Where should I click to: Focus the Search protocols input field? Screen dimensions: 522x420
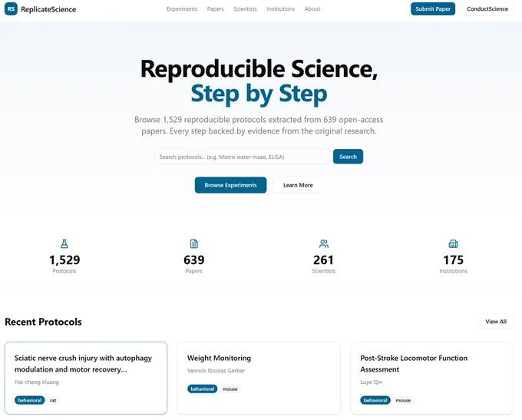coord(242,157)
